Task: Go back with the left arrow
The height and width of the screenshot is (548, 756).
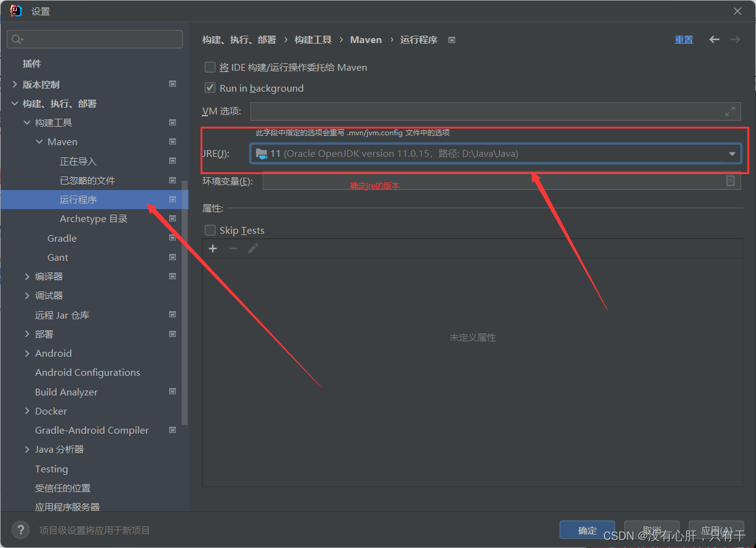Action: [714, 39]
